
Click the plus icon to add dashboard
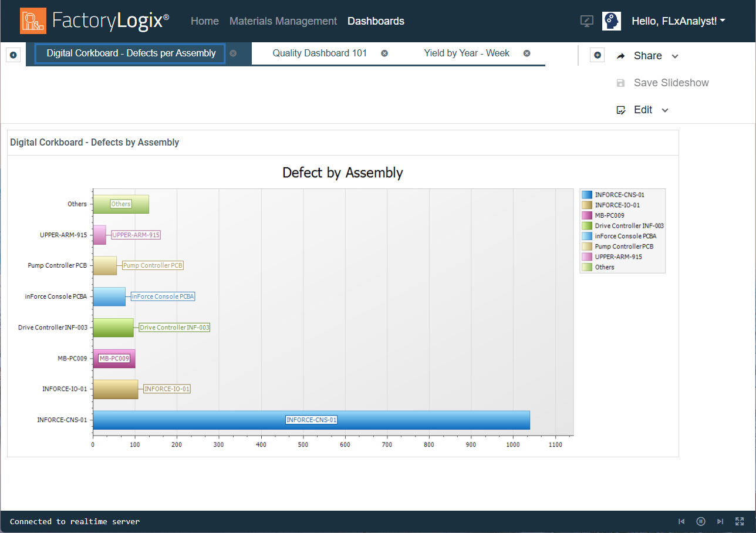point(597,55)
